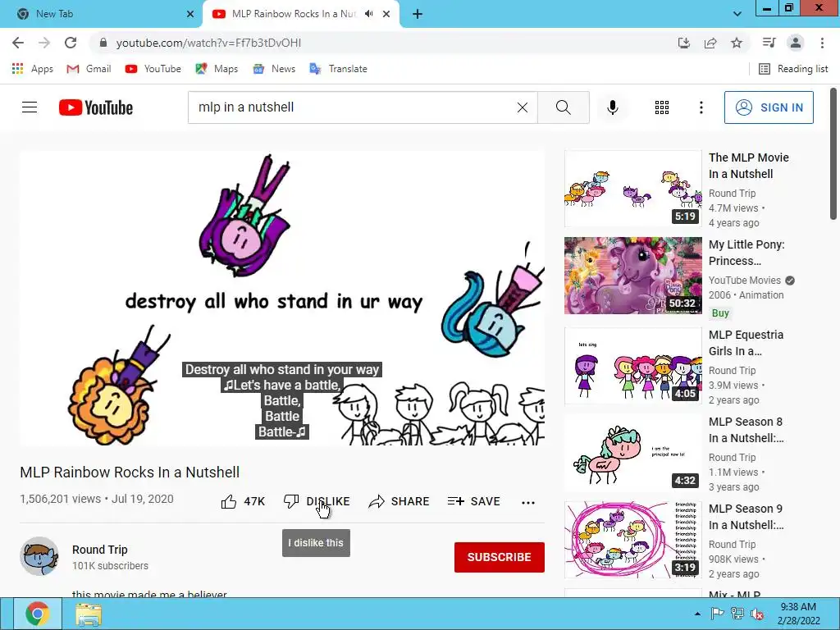Open a new tab with plus button
The width and height of the screenshot is (840, 630).
click(418, 14)
